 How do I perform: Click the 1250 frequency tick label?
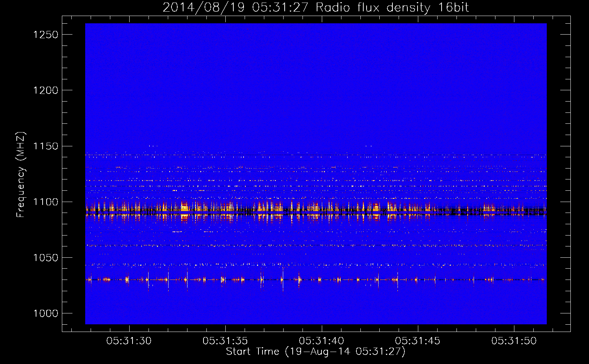point(46,35)
